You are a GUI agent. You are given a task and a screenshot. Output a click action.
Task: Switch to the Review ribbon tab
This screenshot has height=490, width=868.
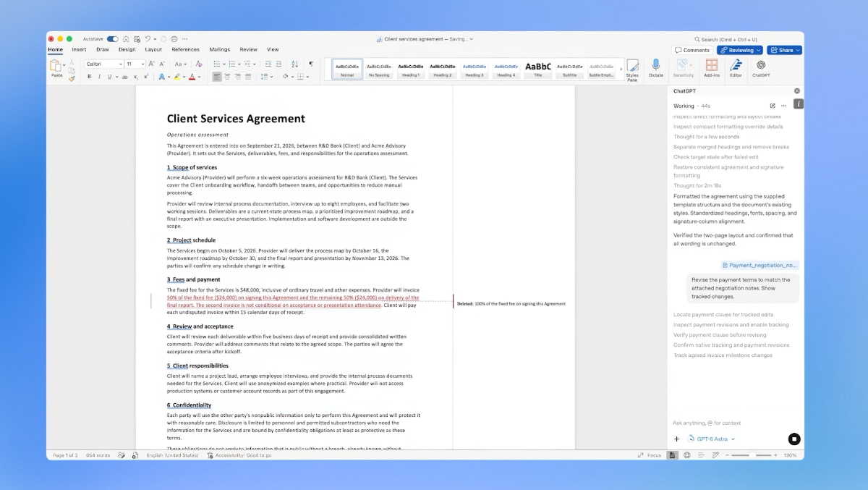[x=248, y=50]
